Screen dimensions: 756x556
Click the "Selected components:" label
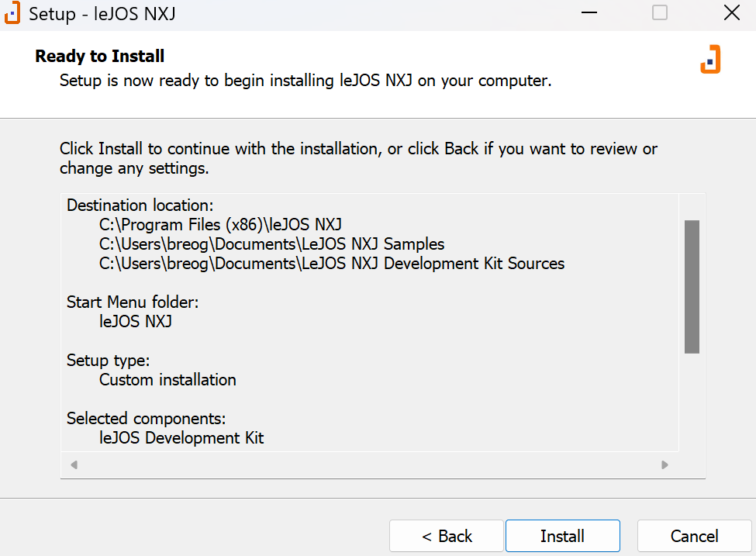146,418
